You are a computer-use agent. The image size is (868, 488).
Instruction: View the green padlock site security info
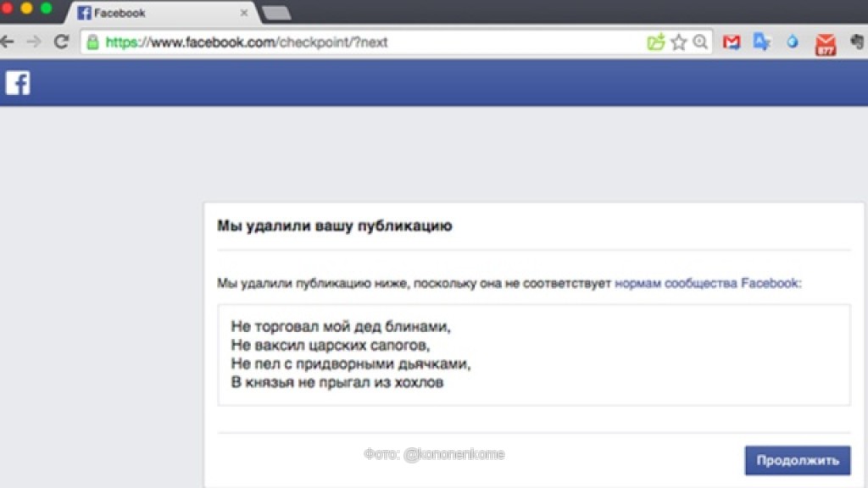coord(92,42)
